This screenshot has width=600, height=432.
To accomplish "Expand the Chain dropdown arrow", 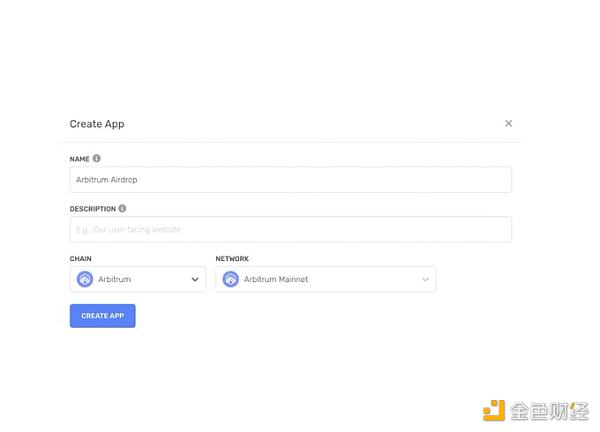I will 195,280.
